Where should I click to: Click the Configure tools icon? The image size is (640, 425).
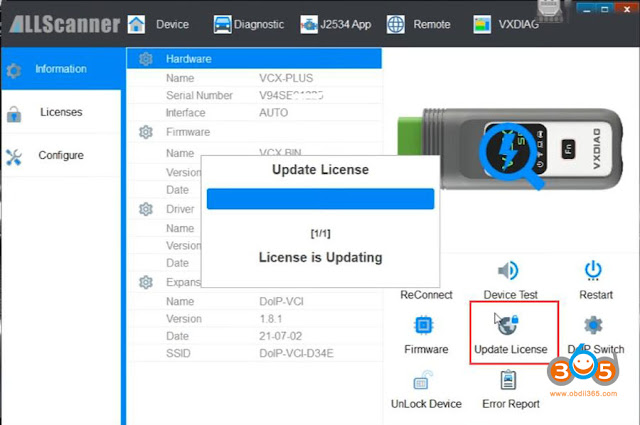[x=14, y=157]
